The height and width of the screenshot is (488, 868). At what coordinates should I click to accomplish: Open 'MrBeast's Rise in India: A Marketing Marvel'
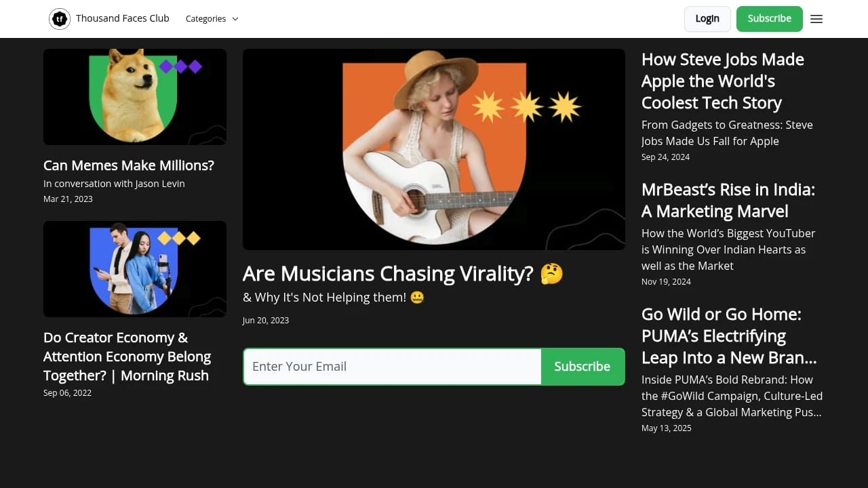click(728, 200)
